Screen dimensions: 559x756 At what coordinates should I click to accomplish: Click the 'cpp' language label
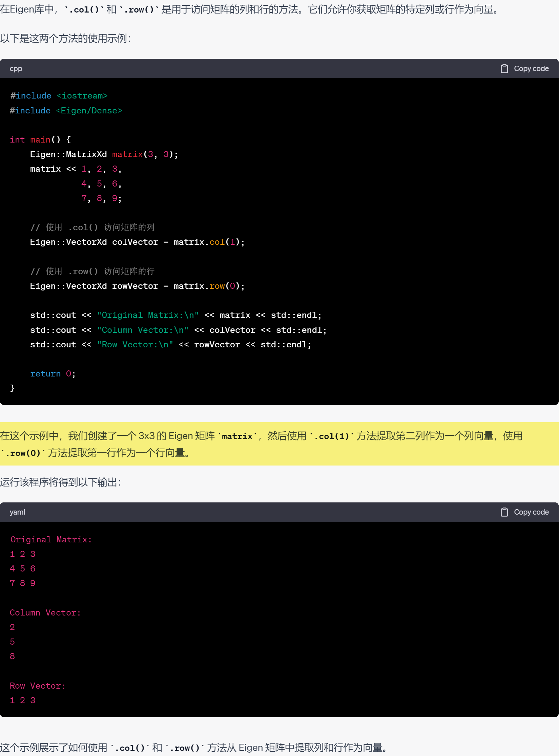[x=16, y=69]
